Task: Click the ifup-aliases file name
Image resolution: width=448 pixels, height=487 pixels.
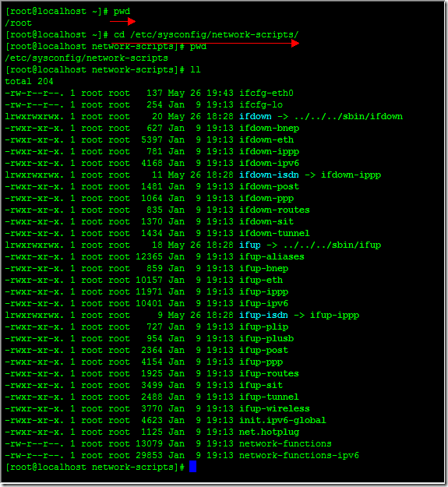Action: [x=272, y=257]
